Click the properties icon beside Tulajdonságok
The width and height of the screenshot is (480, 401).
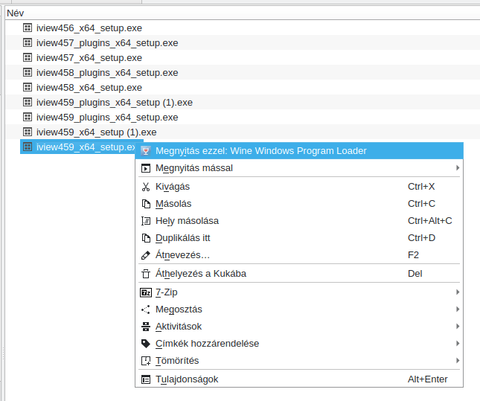146,379
